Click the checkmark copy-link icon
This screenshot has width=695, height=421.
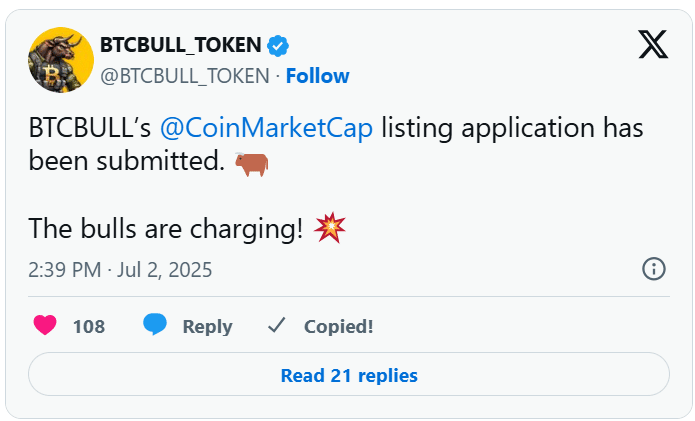[x=277, y=326]
